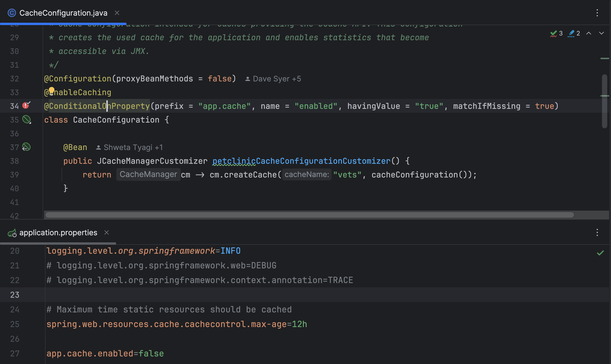This screenshot has width=611, height=364.
Task: Toggle a breakpoint at line number 39
Action: pyautogui.click(x=14, y=175)
